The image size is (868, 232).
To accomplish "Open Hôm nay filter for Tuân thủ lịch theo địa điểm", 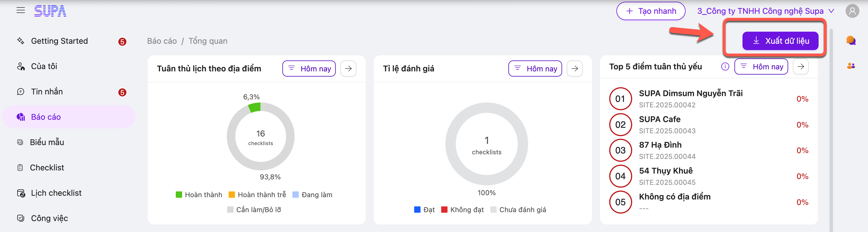I will (309, 69).
